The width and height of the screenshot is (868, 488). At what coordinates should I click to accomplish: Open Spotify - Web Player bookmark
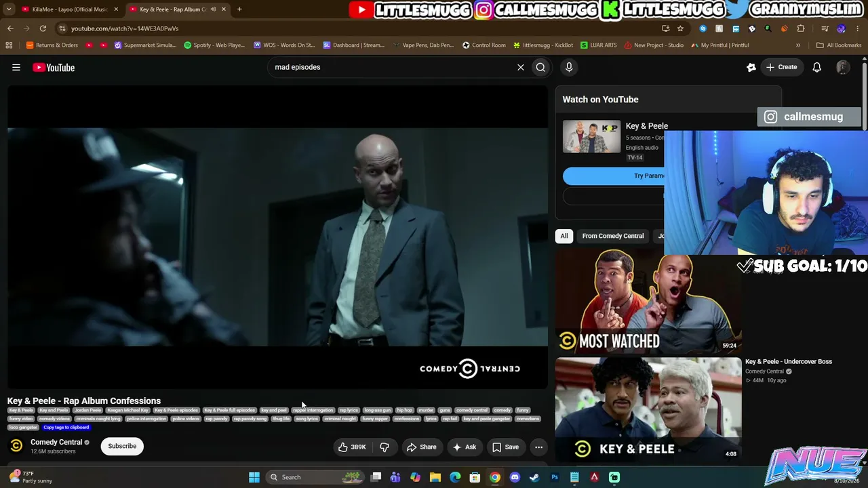[214, 45]
